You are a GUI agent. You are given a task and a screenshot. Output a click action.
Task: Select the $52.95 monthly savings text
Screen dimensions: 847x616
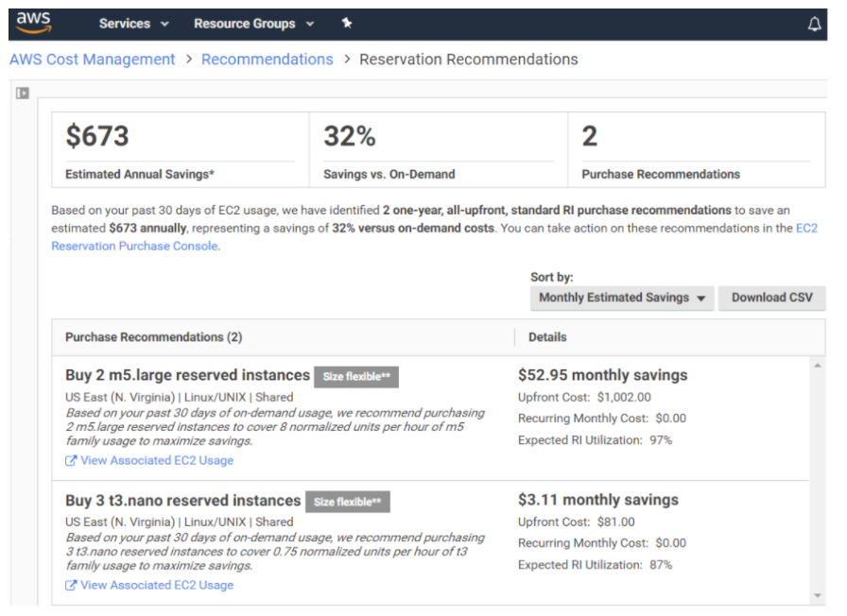(x=603, y=375)
